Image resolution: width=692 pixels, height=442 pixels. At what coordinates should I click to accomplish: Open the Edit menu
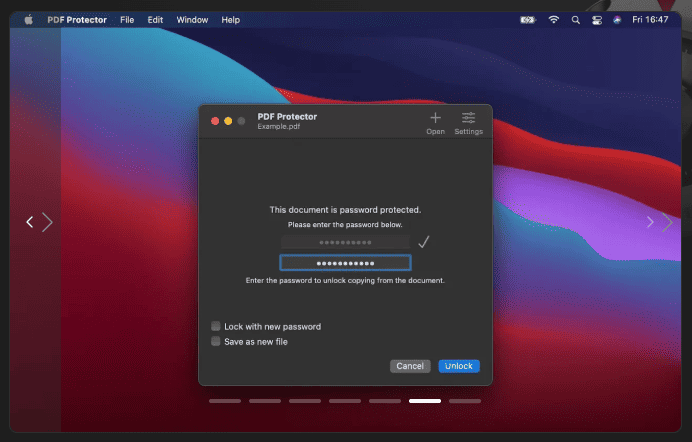point(155,20)
